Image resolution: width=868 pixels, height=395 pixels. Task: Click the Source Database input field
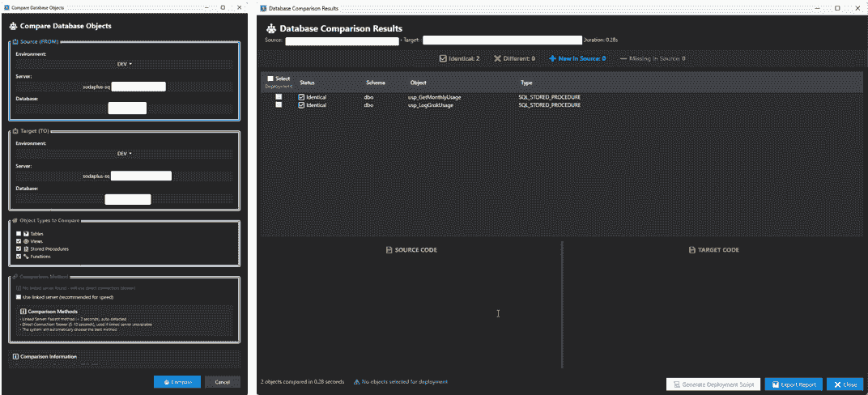[127, 108]
